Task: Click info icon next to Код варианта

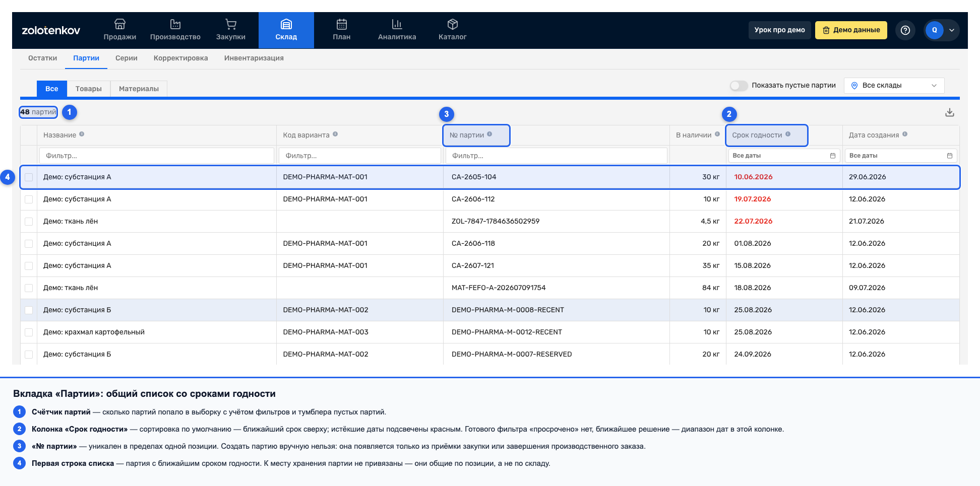Action: pyautogui.click(x=335, y=134)
